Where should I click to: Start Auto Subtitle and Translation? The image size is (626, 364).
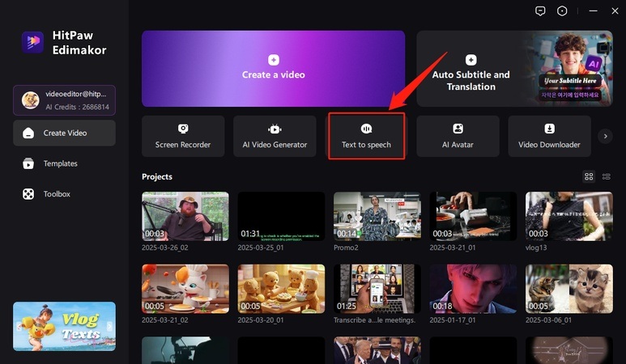click(x=471, y=68)
